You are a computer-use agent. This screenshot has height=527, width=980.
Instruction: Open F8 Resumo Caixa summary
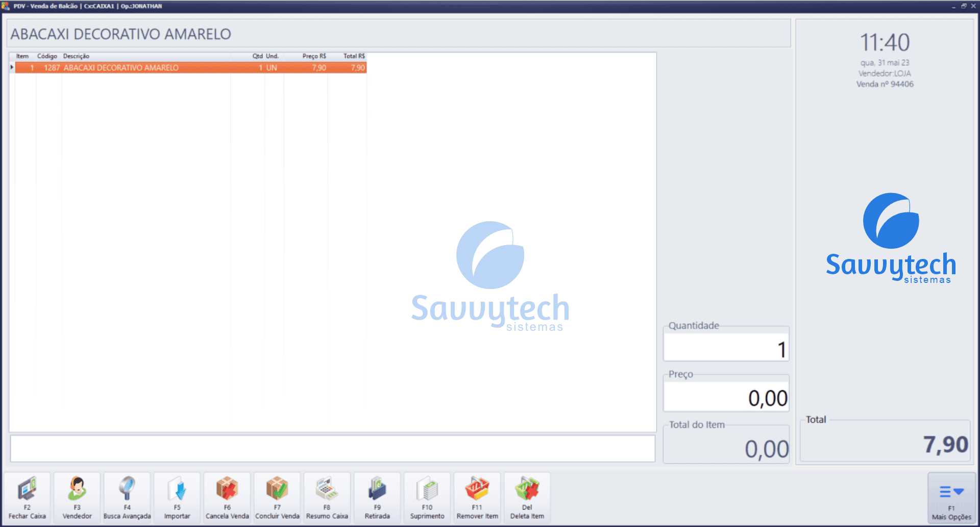pos(327,497)
